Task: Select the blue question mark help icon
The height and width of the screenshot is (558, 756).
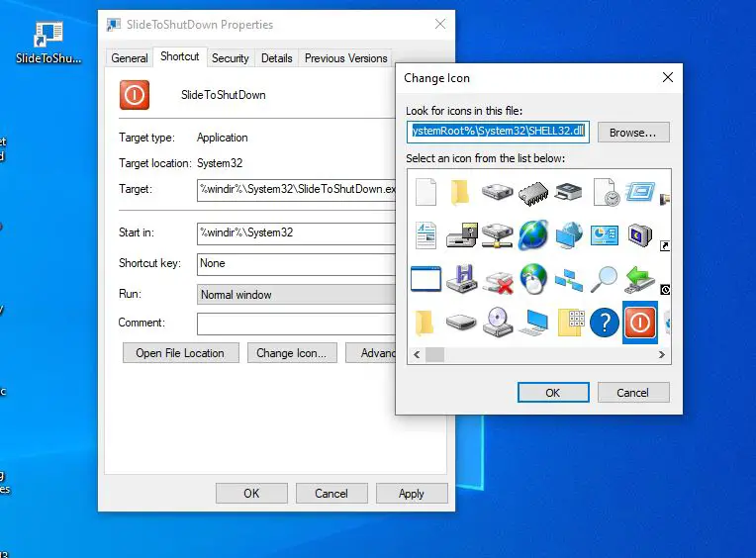Action: point(605,323)
